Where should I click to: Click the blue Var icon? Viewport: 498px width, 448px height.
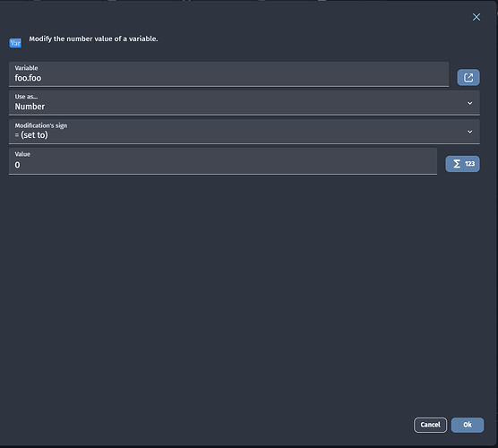click(15, 43)
